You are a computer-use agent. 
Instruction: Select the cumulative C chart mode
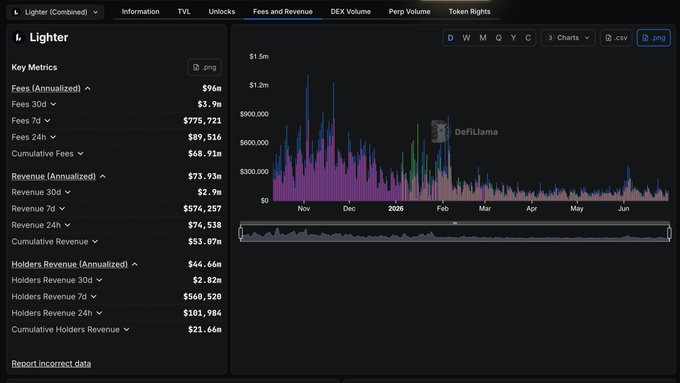[x=528, y=38]
